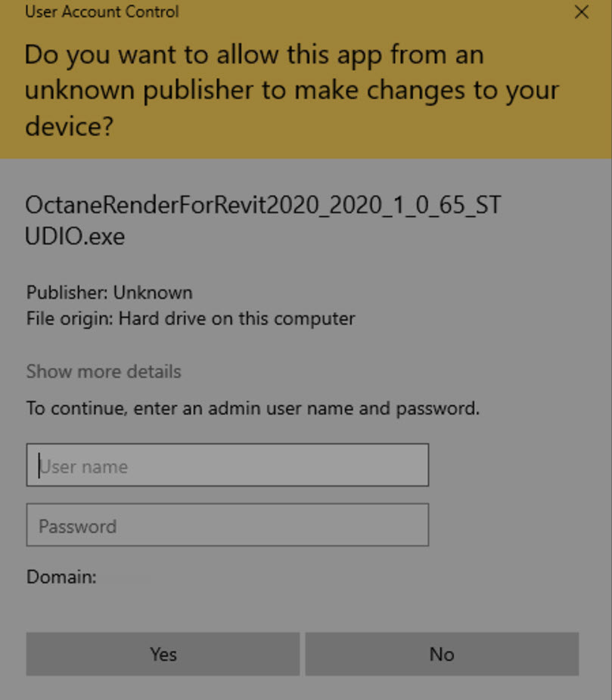The image size is (612, 700).
Task: Expand Show more details
Action: pyautogui.click(x=104, y=372)
